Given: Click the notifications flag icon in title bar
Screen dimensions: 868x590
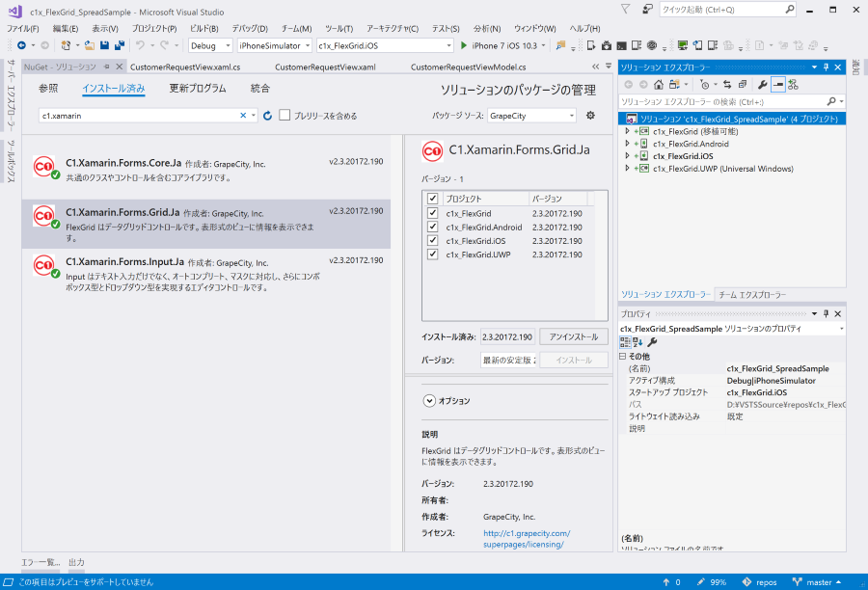Looking at the screenshot, I should pyautogui.click(x=625, y=10).
